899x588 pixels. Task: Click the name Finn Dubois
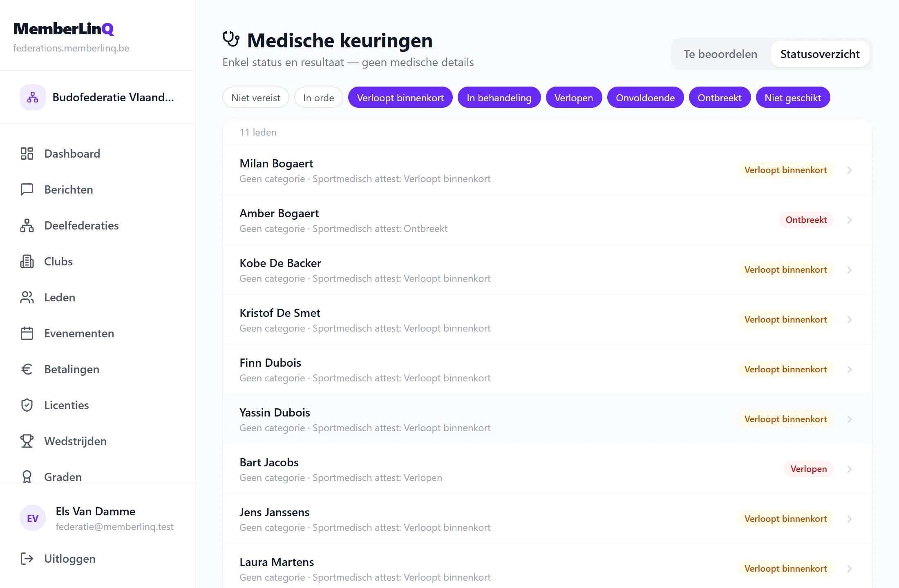pyautogui.click(x=270, y=363)
